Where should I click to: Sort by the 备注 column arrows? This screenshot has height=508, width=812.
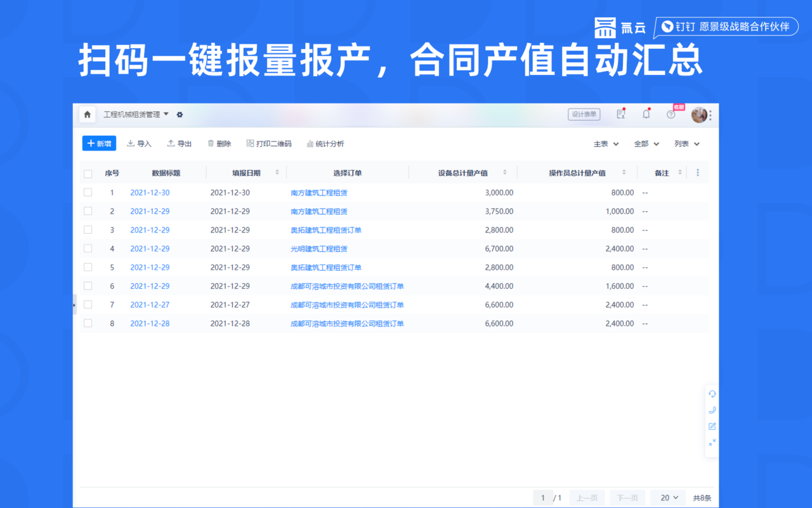[x=680, y=173]
